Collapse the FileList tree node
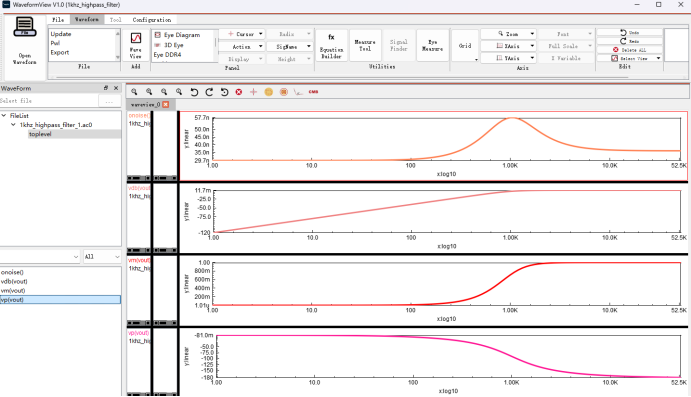This screenshot has width=691, height=397. point(4,115)
